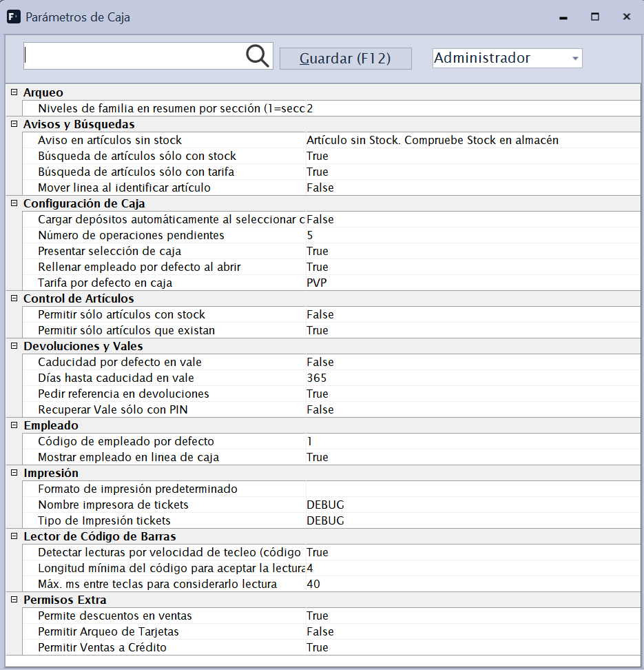Select Caducidad por defecto en vale row

click(x=331, y=362)
